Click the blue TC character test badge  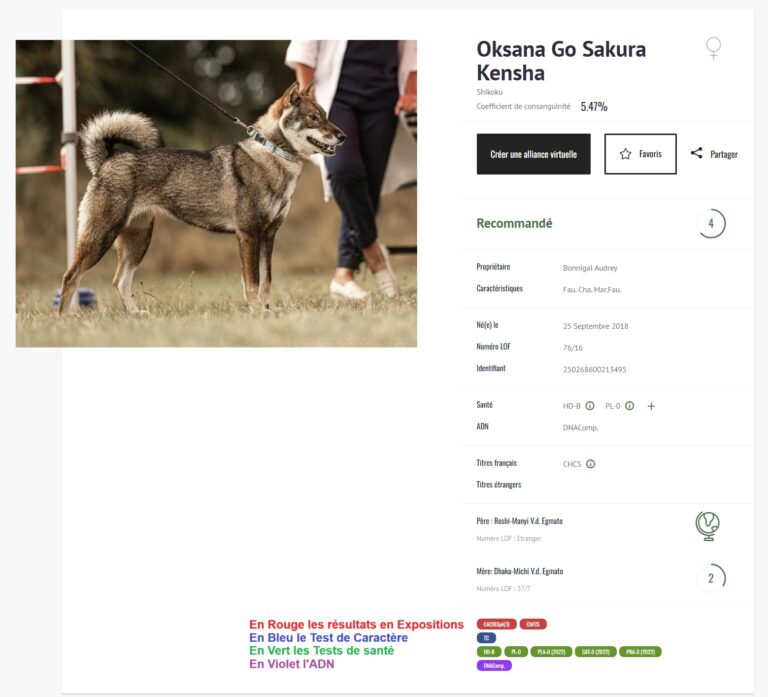(486, 638)
